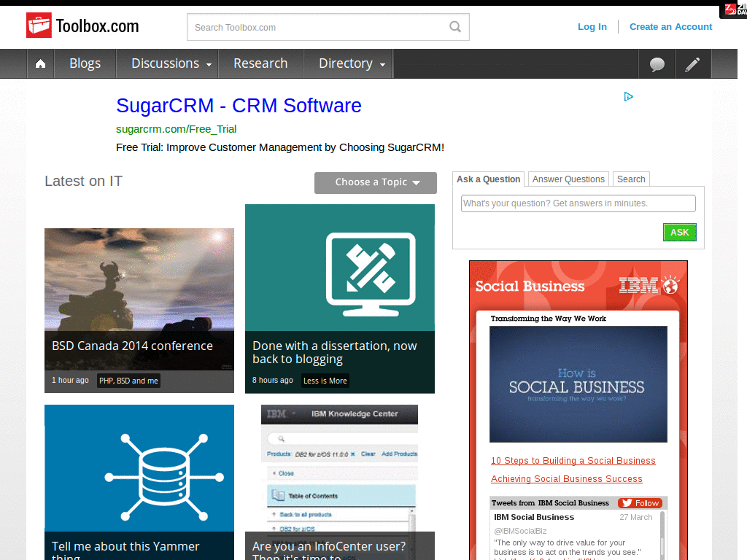Open the Yammer post database image
Viewport: 747px width, 560px height.
point(139,468)
